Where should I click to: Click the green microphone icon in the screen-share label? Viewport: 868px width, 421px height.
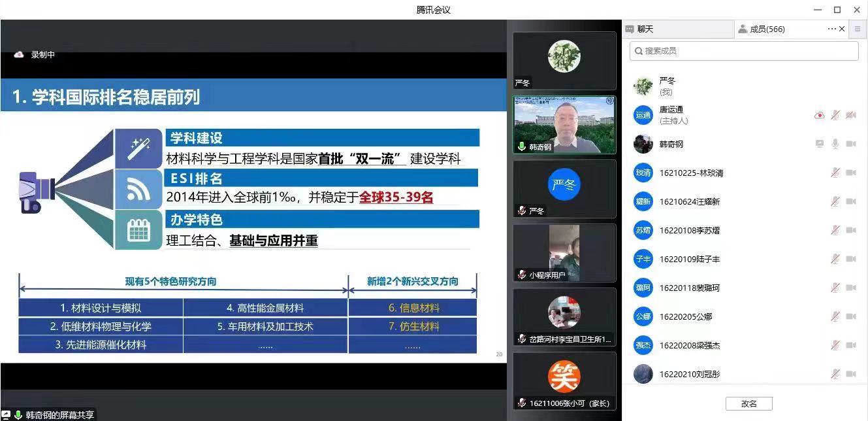(x=18, y=415)
